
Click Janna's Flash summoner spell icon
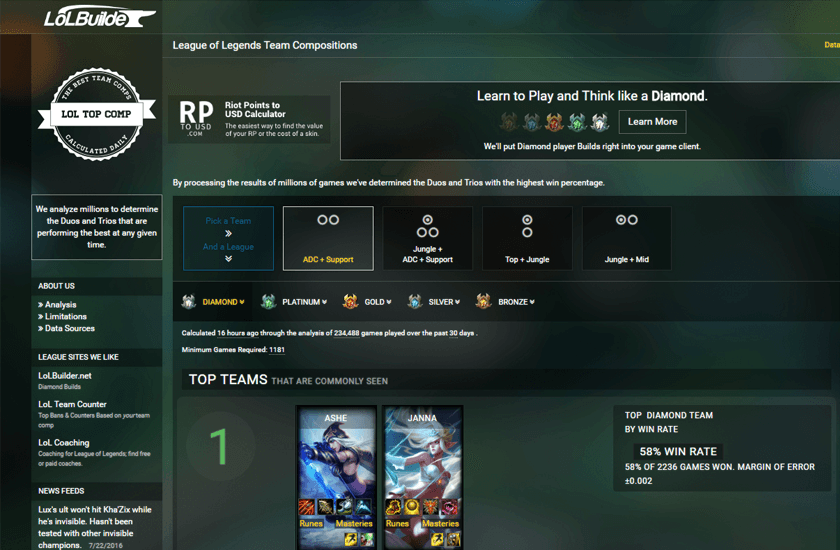pyautogui.click(x=437, y=540)
